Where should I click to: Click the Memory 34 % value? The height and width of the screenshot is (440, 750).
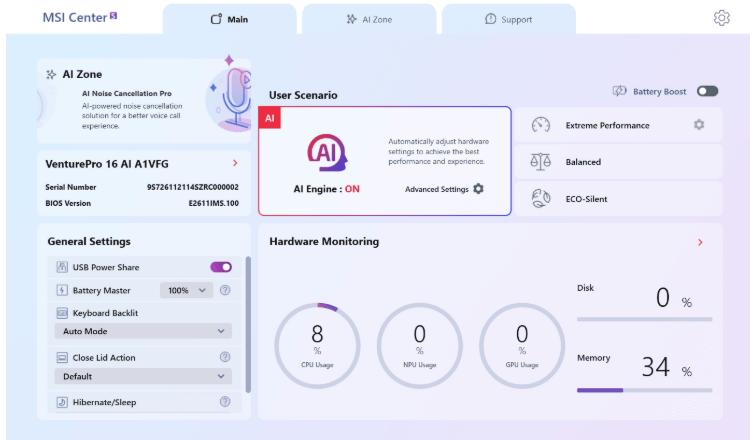[667, 367]
